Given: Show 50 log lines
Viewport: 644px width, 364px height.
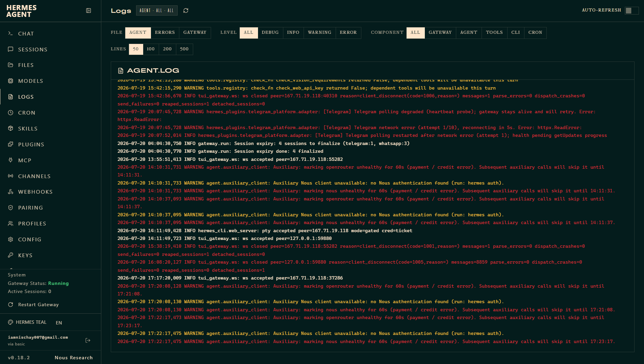Looking at the screenshot, I should point(136,49).
